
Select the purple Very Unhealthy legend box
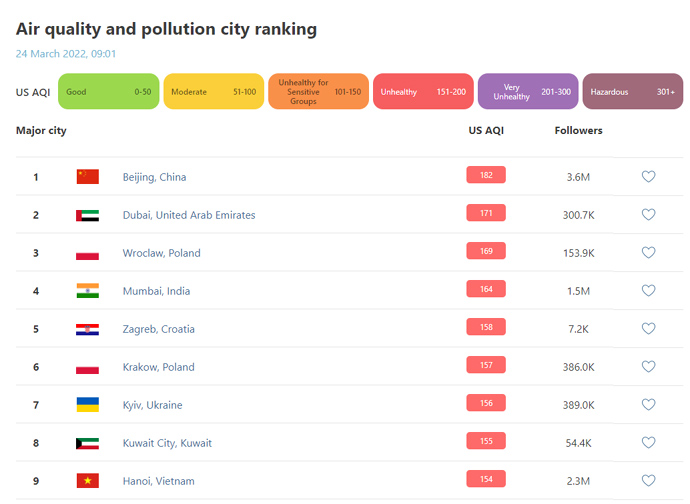527,92
